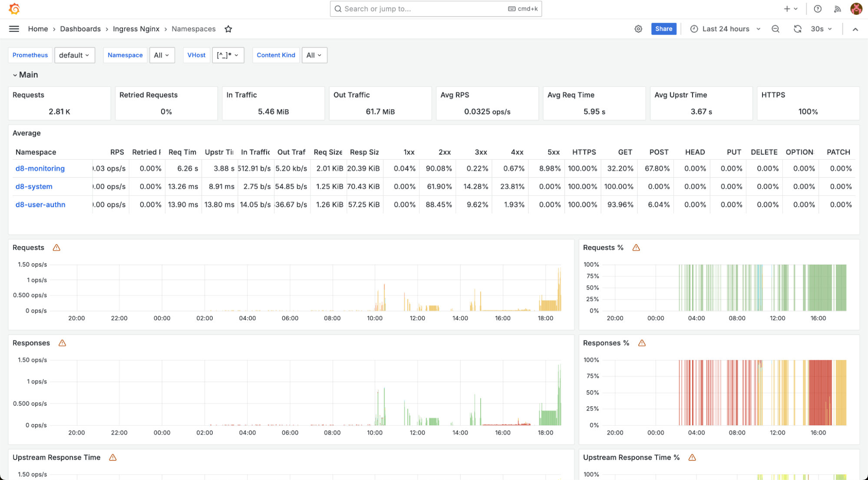Collapse the Main row section

click(15, 75)
